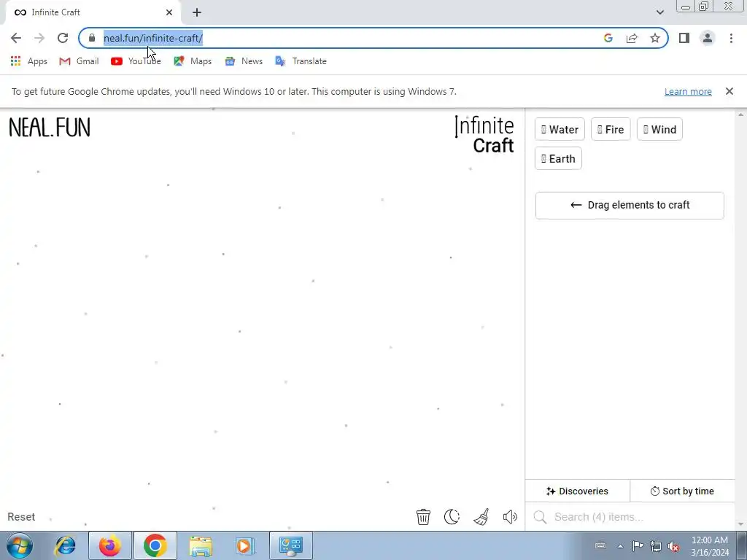Open the Maps bookmark
The height and width of the screenshot is (560, 747).
[x=193, y=61]
